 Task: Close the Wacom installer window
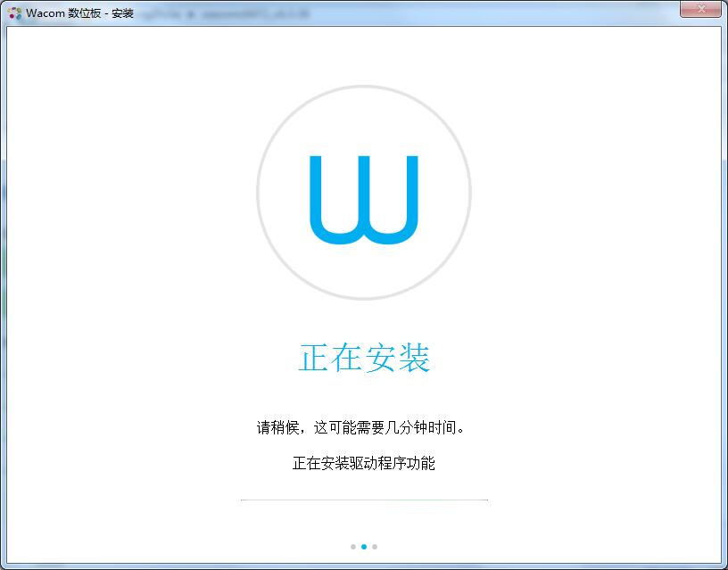click(x=701, y=9)
